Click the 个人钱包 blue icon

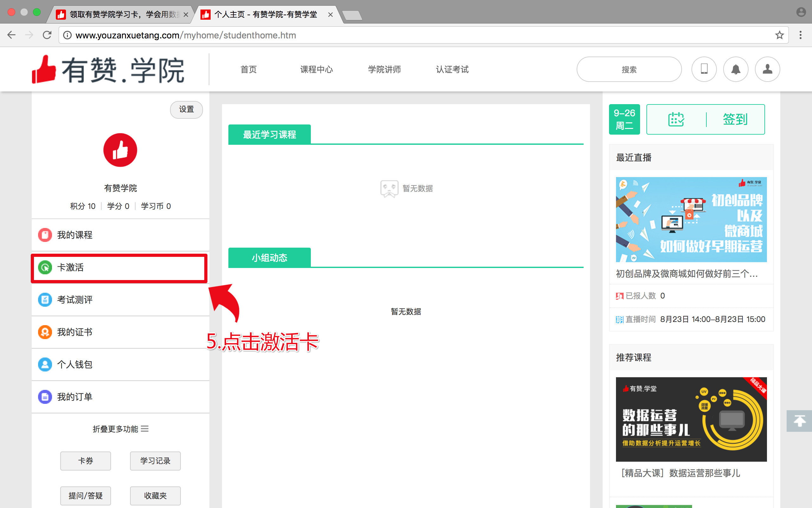pos(45,364)
